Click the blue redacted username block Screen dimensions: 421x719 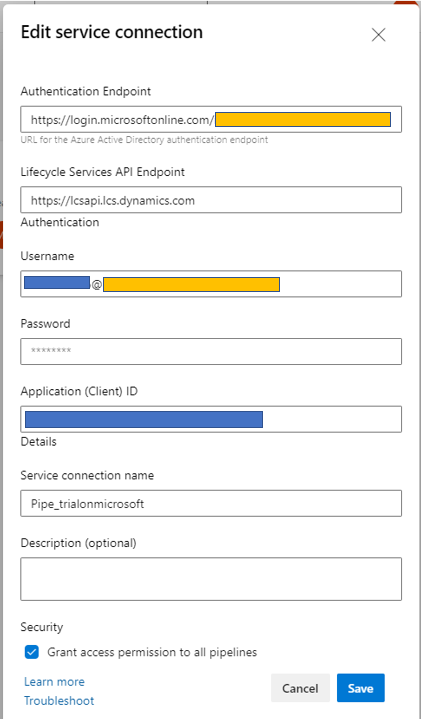click(x=57, y=282)
